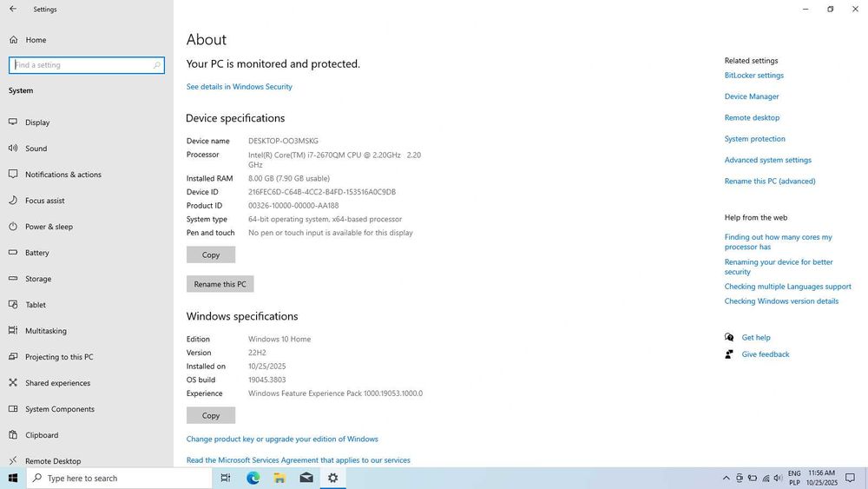Viewport: 868px width, 489px height.
Task: Click the Product ID 00326-10000-00000-AA188
Action: (x=293, y=206)
